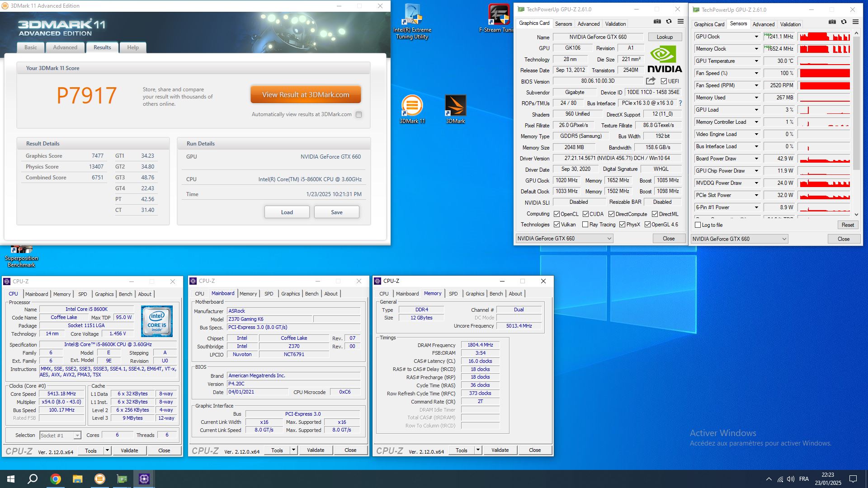Image resolution: width=868 pixels, height=488 pixels.
Task: Open hamburger menu in left GPU-Z window
Action: (x=680, y=21)
